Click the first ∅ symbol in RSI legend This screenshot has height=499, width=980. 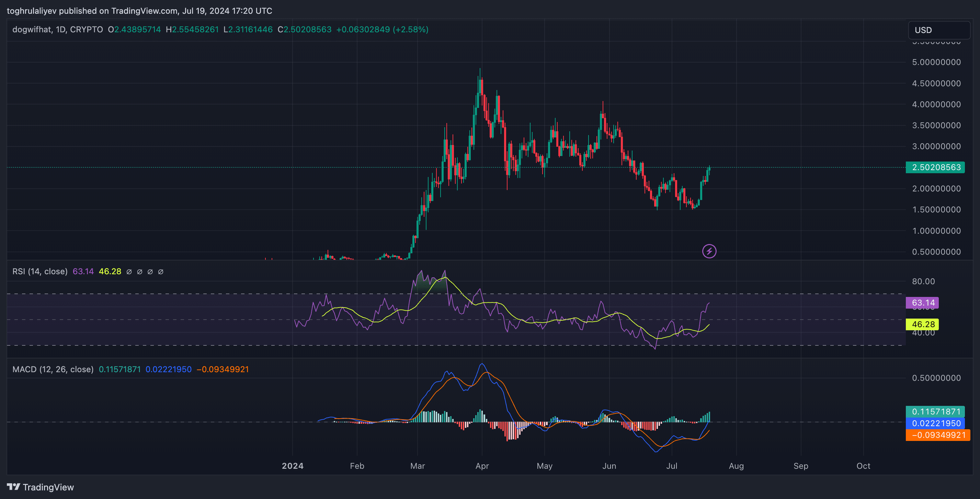coord(129,272)
